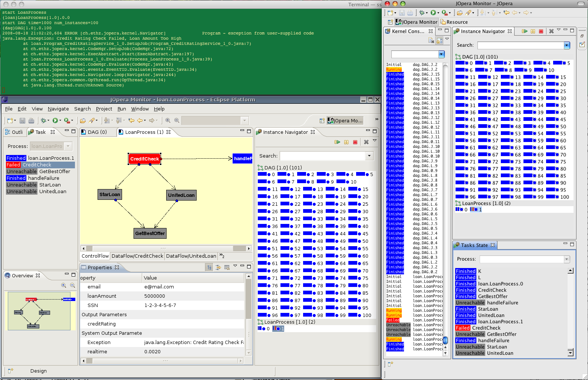The image size is (588, 380).
Task: Click Overview panel diagram thumbnail
Action: 39,311
